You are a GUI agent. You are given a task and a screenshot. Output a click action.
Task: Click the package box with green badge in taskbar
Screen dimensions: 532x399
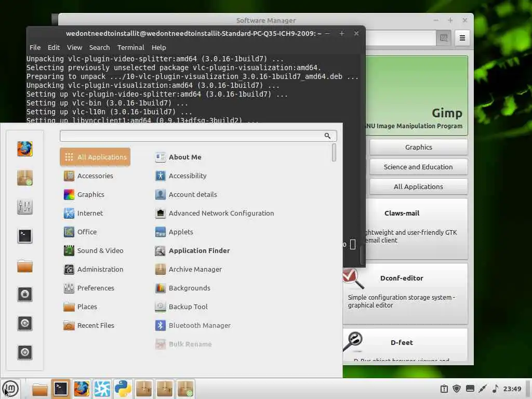185,389
